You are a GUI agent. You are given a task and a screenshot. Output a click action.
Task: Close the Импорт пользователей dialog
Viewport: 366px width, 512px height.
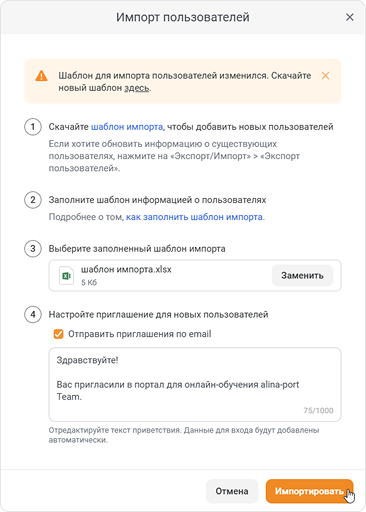(x=349, y=17)
